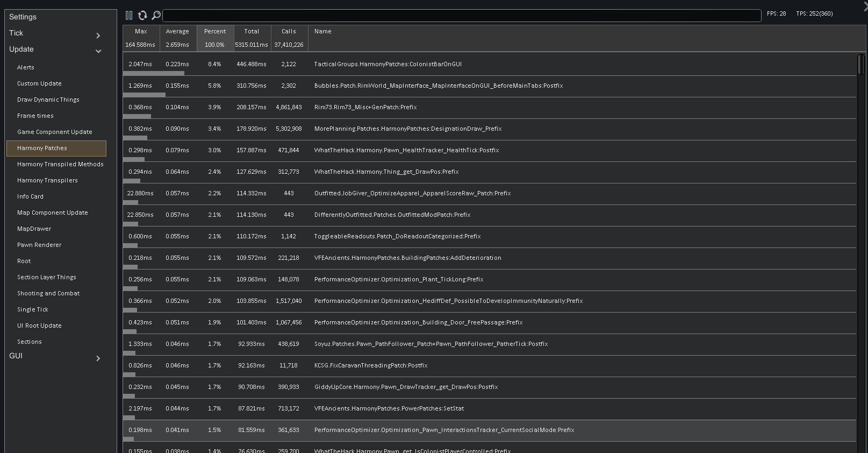Select the DifferentlyOutfitted OutfittedModPatch:Prefix row
868x453 pixels.
[x=490, y=215]
